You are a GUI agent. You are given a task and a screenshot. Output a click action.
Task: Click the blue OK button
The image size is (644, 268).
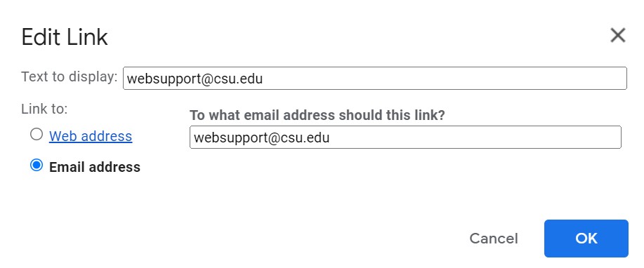pos(586,239)
